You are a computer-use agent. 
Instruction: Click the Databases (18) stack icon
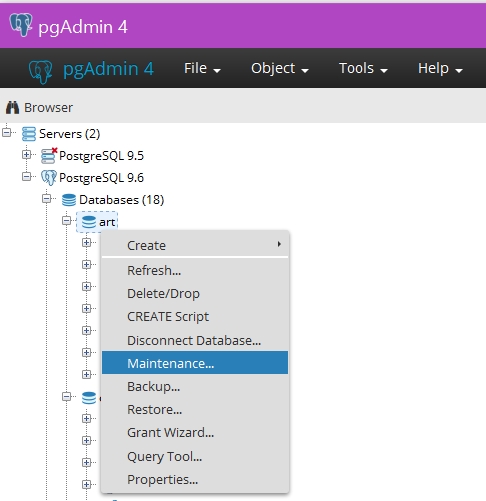69,200
